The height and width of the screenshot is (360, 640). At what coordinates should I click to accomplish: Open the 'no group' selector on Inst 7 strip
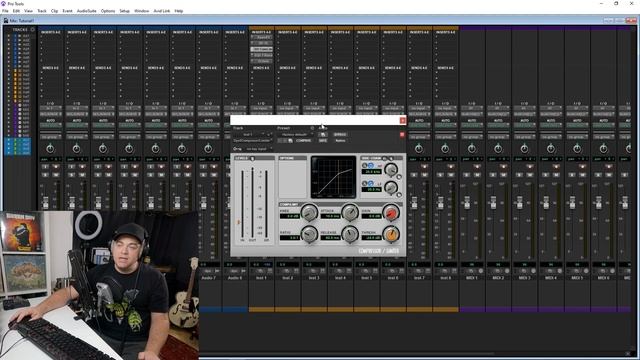419,137
